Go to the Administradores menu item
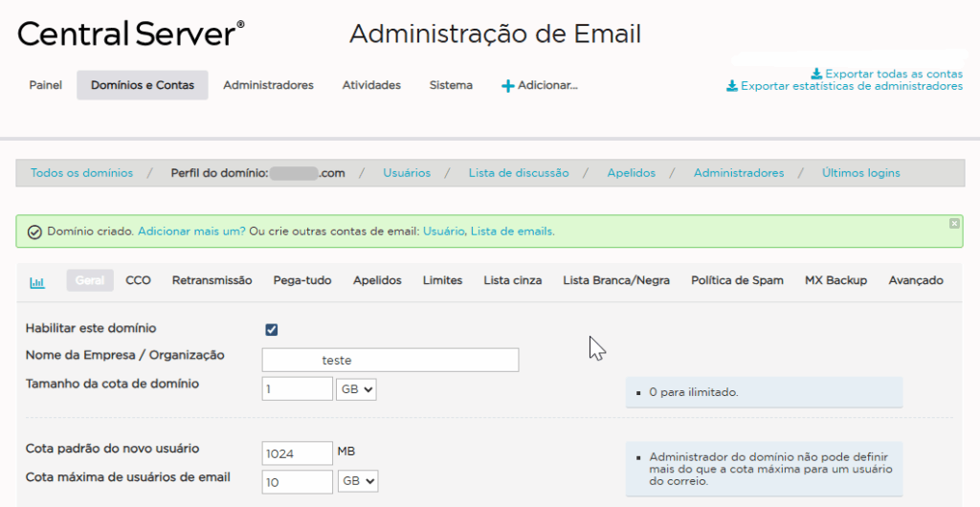Viewport: 980px width, 507px height. [x=268, y=85]
